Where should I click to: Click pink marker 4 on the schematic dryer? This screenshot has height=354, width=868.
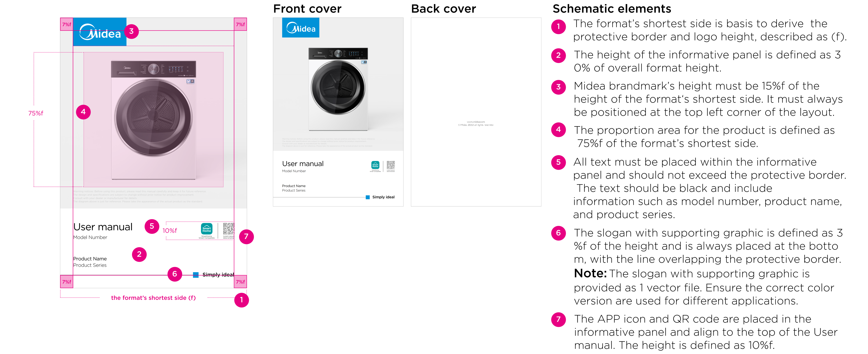coord(83,112)
